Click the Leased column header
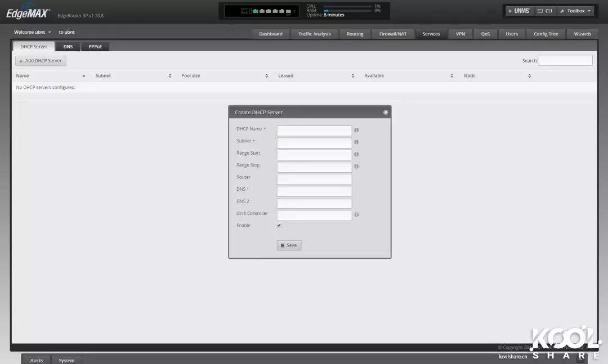The width and height of the screenshot is (608, 364). coord(286,76)
